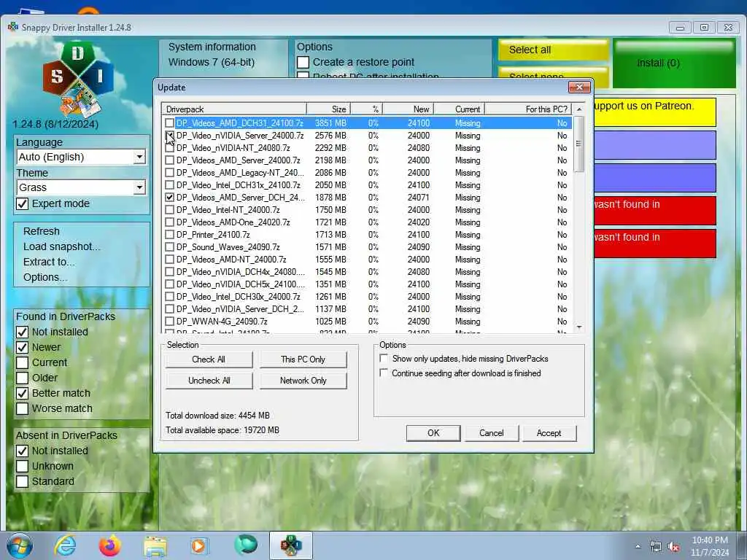Click Extract to... in side menu

pyautogui.click(x=49, y=262)
